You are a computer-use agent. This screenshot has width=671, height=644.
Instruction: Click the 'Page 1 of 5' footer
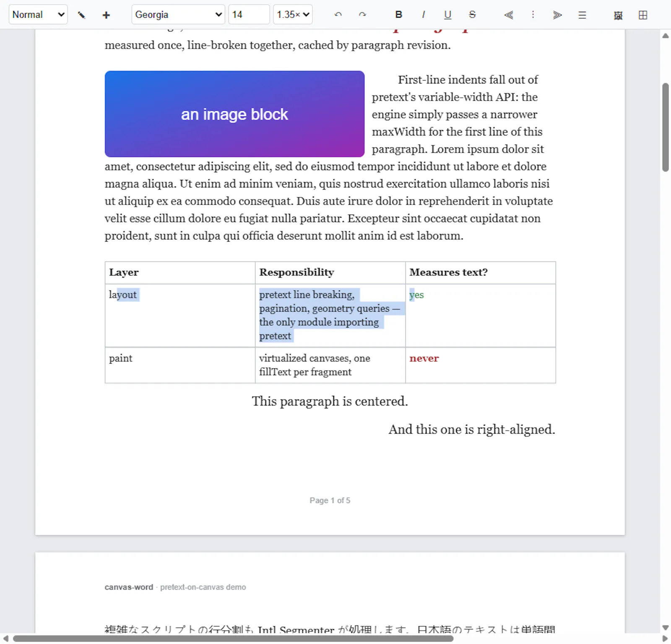[x=330, y=500]
